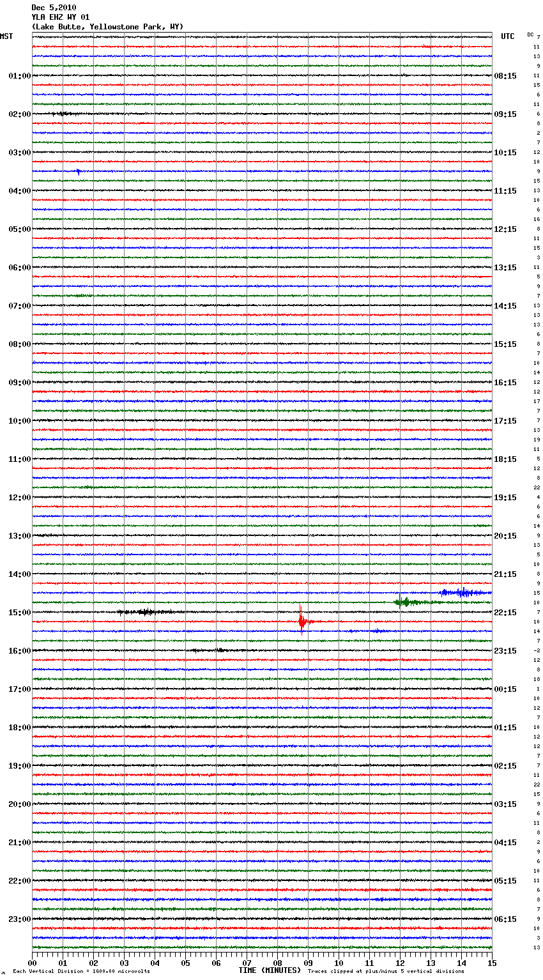Click minute tick label "15" on bottom axis
Viewport: 543px width, 980px height.
pos(492,963)
